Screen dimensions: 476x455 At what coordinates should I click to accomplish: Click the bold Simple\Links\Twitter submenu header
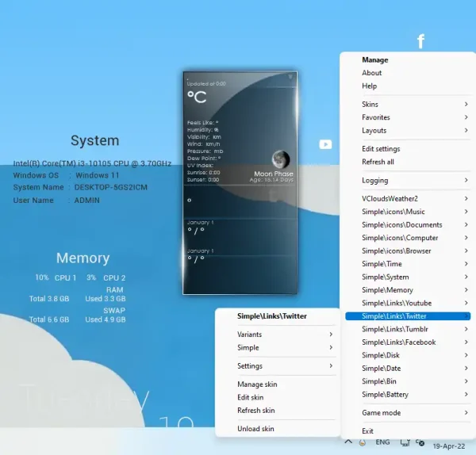click(x=272, y=316)
